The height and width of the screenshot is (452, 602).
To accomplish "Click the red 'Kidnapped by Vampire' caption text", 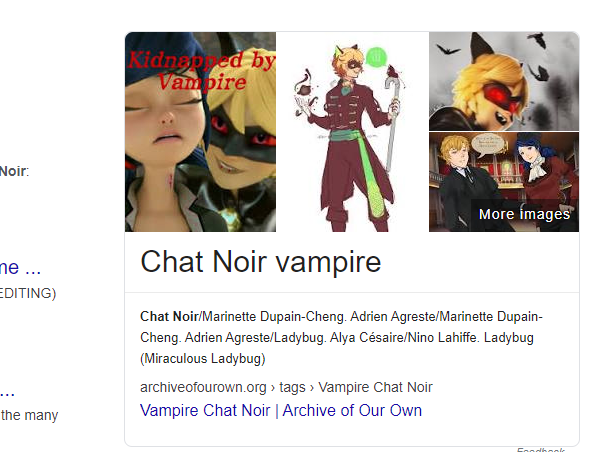I will [201, 71].
